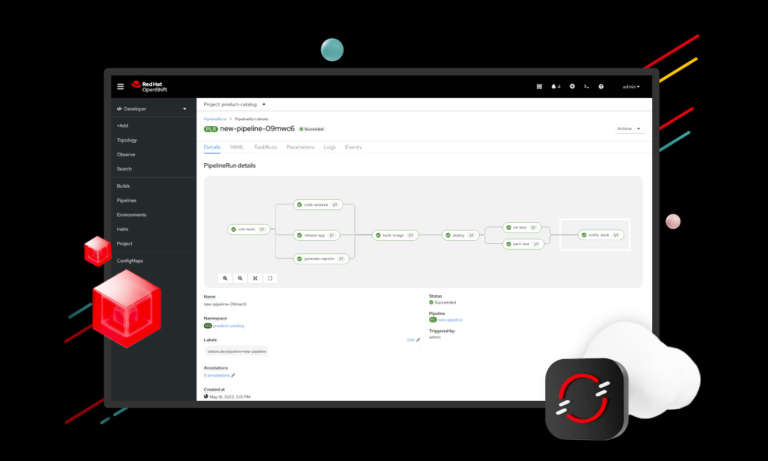This screenshot has width=768, height=461.
Task: Open the admin user menu
Action: pos(631,87)
